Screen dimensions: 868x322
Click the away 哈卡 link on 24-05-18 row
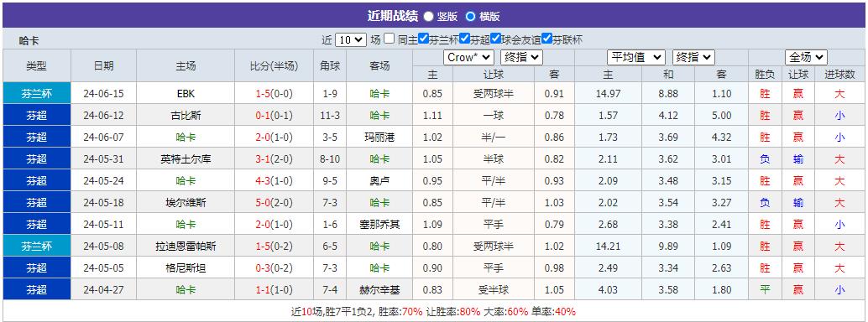pyautogui.click(x=379, y=202)
